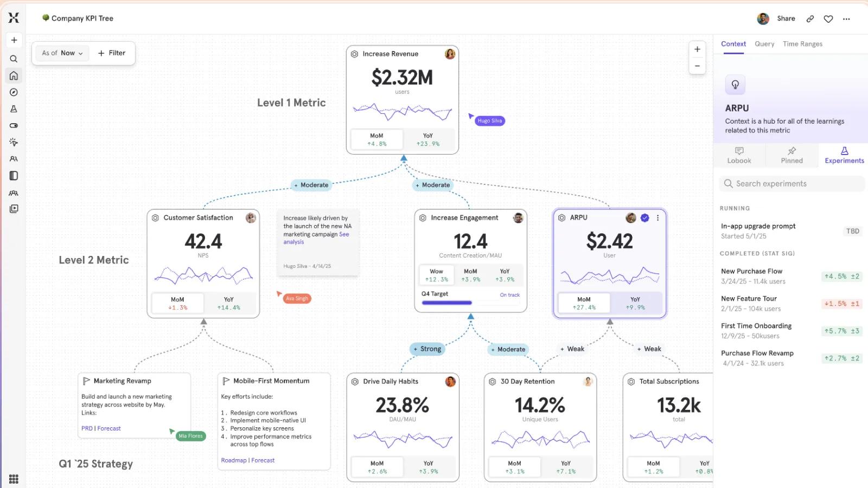Viewport: 868px width, 488px height.
Task: Select MoM on Drive Daily Habits card
Action: click(x=377, y=467)
